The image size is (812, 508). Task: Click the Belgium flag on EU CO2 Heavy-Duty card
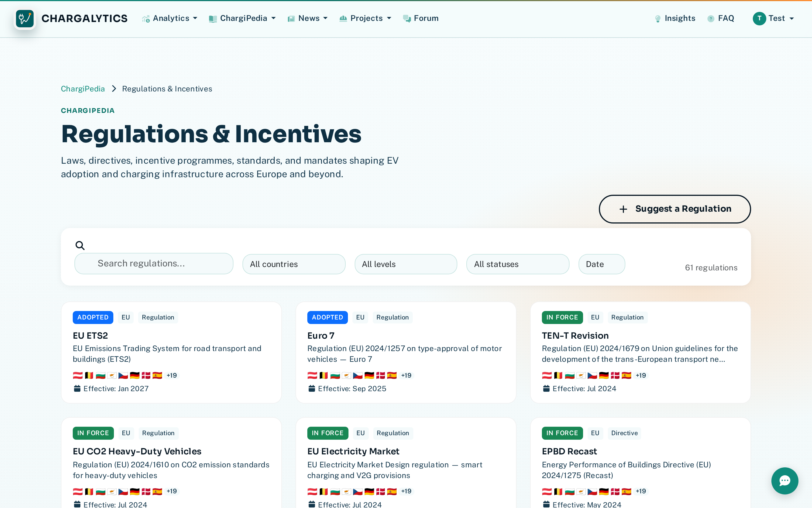[x=89, y=491]
